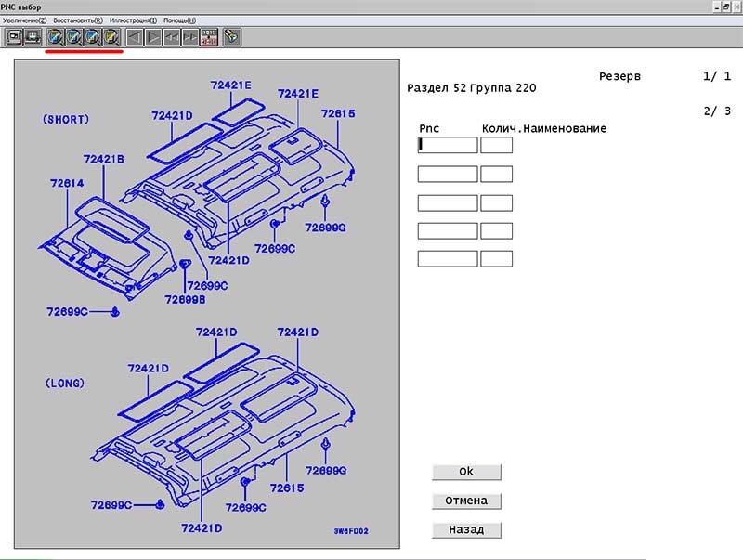The height and width of the screenshot is (560, 743).
Task: Close the PNC выбор window
Action: click(x=736, y=7)
